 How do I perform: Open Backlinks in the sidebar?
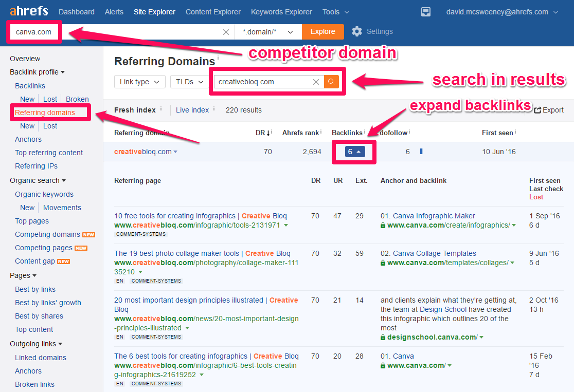pos(30,86)
